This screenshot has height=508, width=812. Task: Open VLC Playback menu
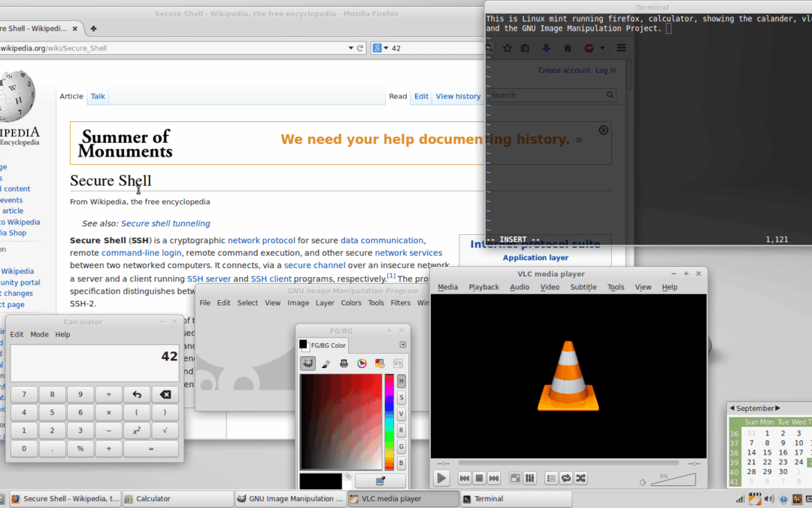click(483, 287)
